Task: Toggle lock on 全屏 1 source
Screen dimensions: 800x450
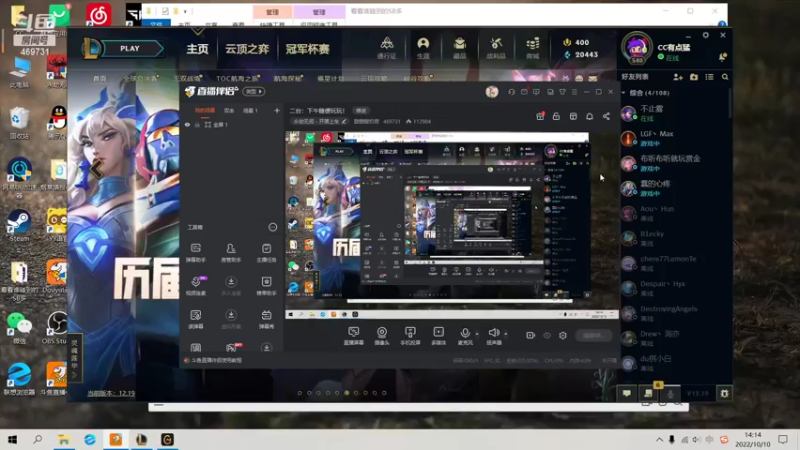Action: click(197, 124)
